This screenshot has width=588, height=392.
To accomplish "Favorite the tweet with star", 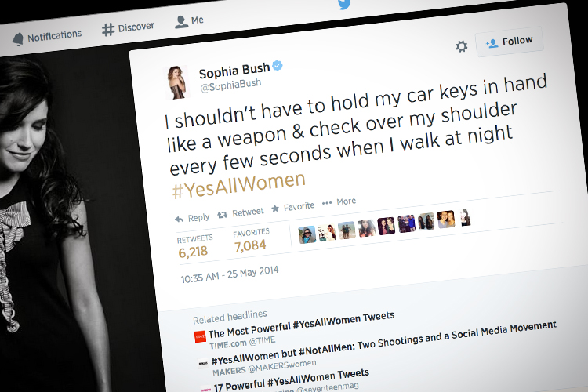I will pos(293,207).
